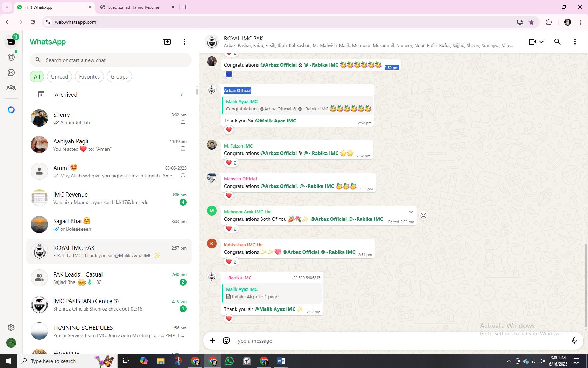Open the Sajjad Bhai chat
This screenshot has width=588, height=368.
(109, 225)
